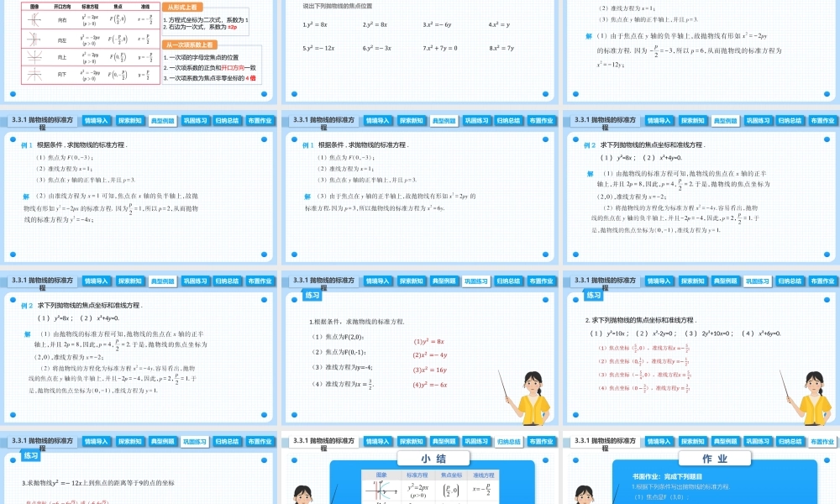Open 情境导入 tab on 练习 question 3 slide
840x504 pixels.
point(96,441)
